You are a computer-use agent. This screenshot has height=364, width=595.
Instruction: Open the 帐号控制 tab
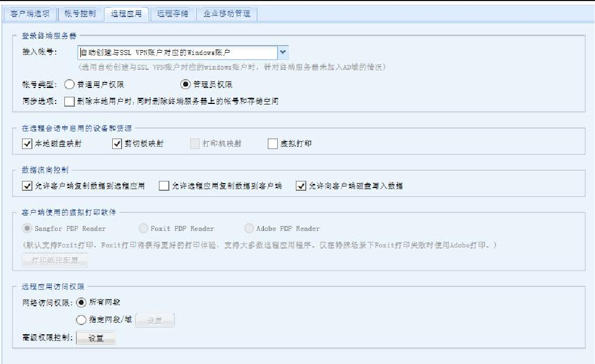click(x=79, y=14)
